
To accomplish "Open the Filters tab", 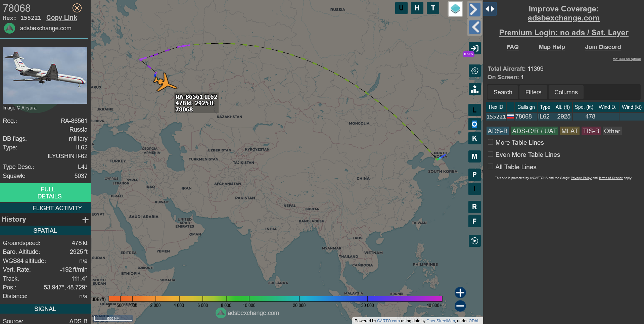I will click(533, 92).
